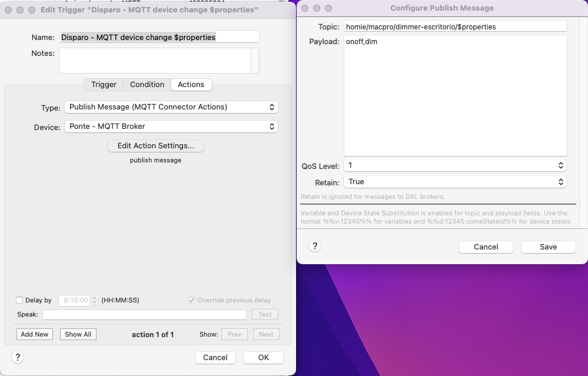Image resolution: width=588 pixels, height=376 pixels.
Task: Click the Notes field scrollbar
Action: pyautogui.click(x=255, y=61)
